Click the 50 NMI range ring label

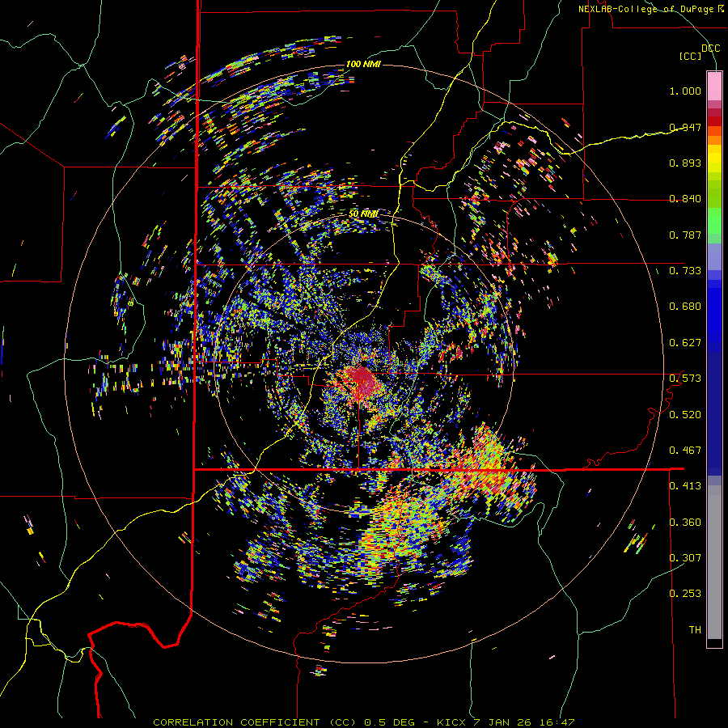363,214
